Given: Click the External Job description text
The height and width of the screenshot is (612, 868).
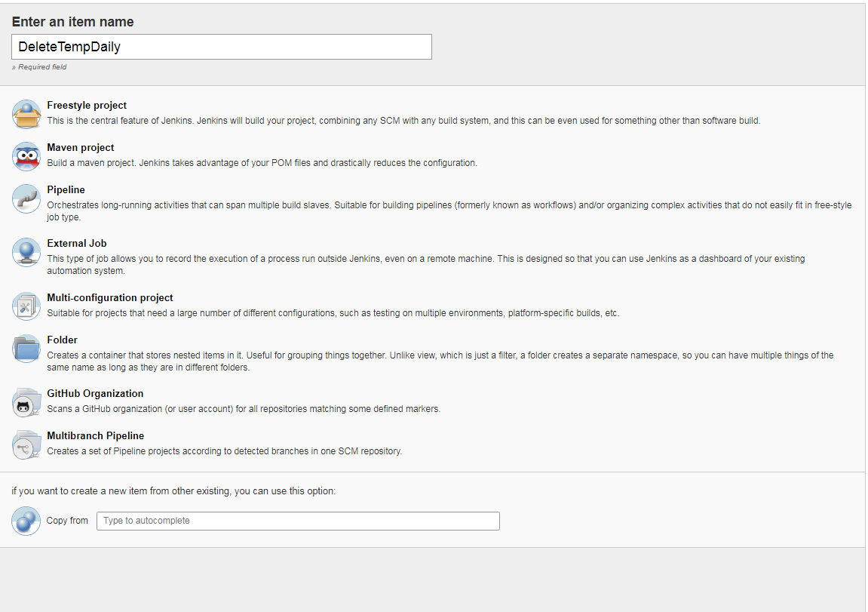Looking at the screenshot, I should click(x=425, y=265).
